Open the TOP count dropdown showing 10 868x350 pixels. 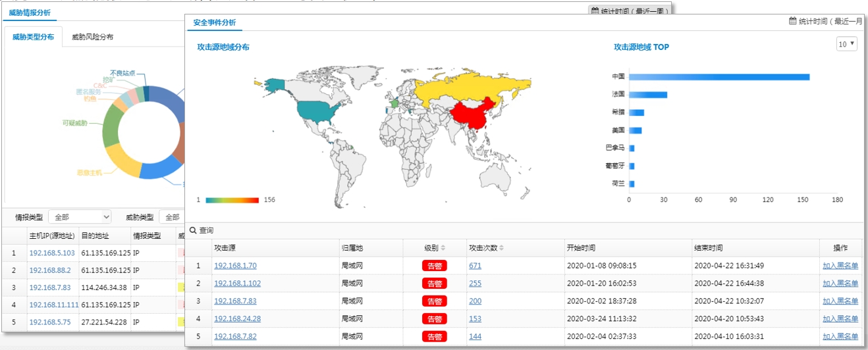pyautogui.click(x=846, y=44)
